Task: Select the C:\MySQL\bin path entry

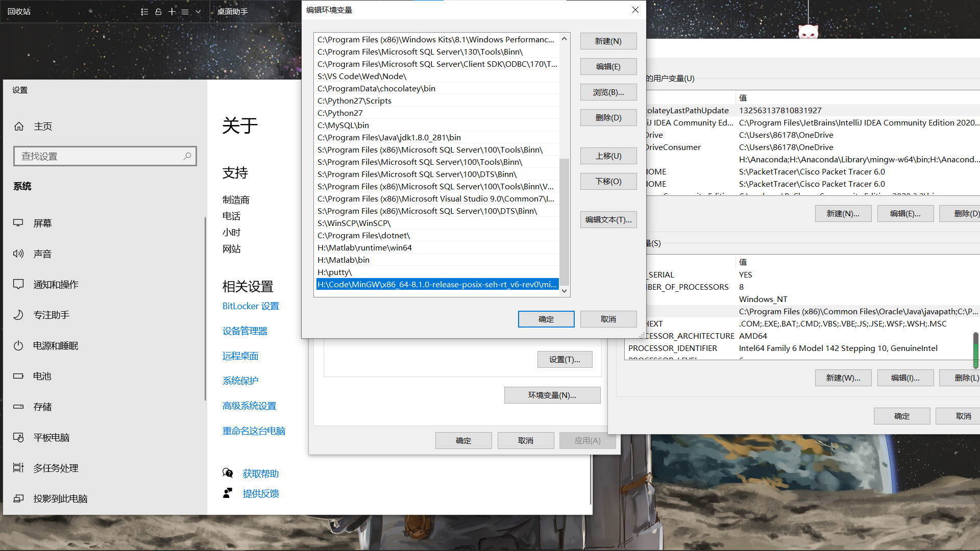Action: click(x=437, y=126)
